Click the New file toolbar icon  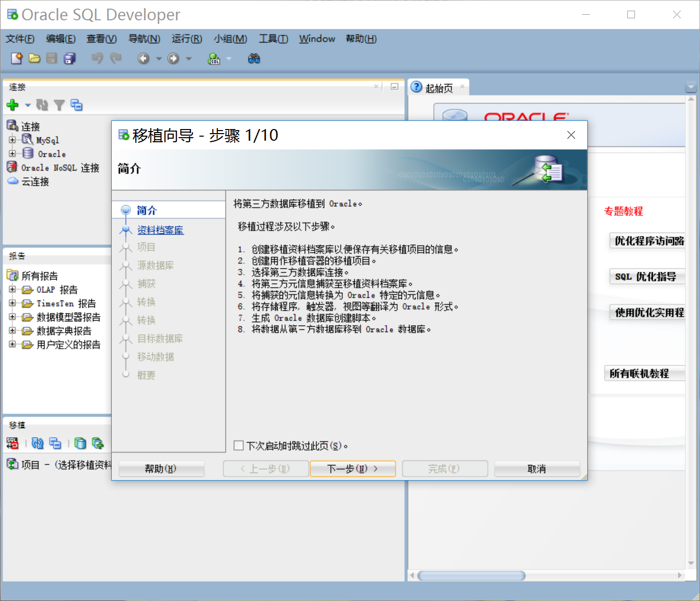coord(17,58)
